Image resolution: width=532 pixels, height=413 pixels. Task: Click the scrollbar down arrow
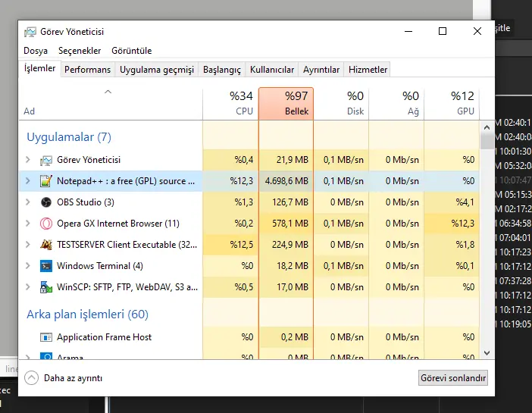pos(487,353)
